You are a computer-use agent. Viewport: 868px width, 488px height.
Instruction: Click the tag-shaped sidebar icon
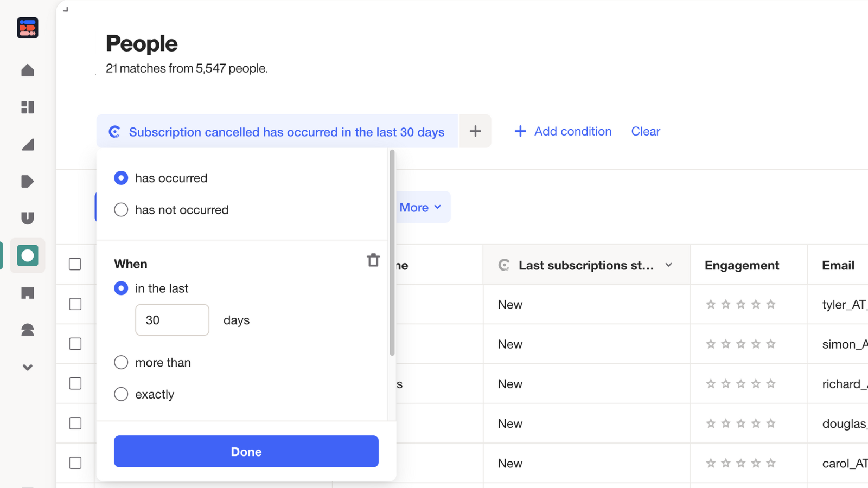point(28,181)
